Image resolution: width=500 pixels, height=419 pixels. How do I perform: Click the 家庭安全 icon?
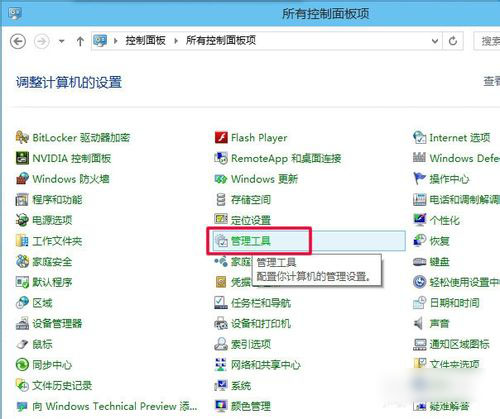point(22,262)
